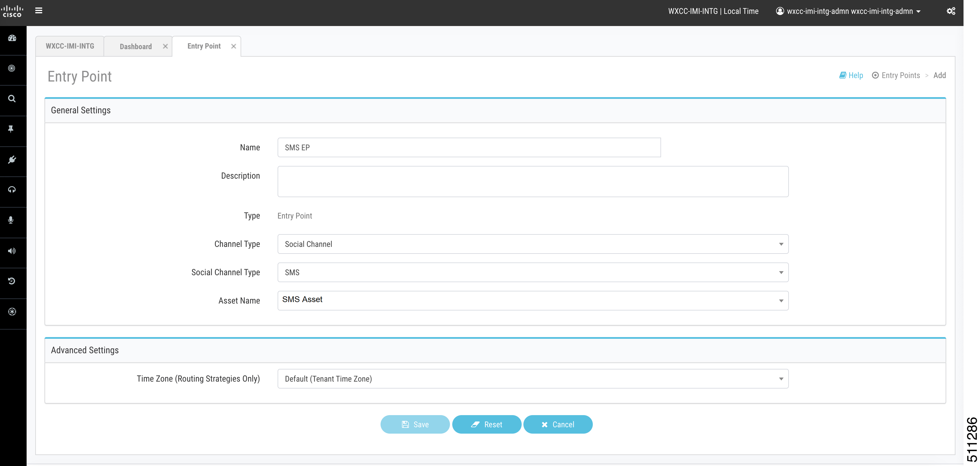Open the Channel Type dropdown
This screenshot has height=466, width=980.
[x=533, y=244]
